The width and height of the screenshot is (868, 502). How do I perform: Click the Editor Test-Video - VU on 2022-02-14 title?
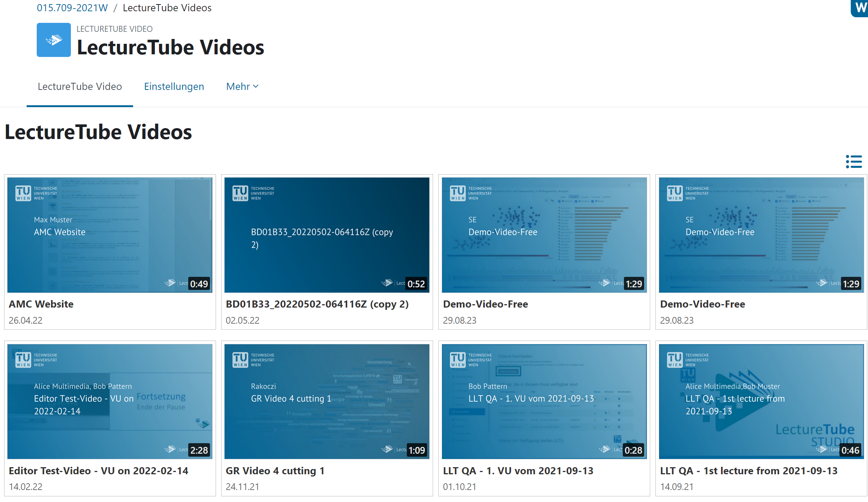99,471
